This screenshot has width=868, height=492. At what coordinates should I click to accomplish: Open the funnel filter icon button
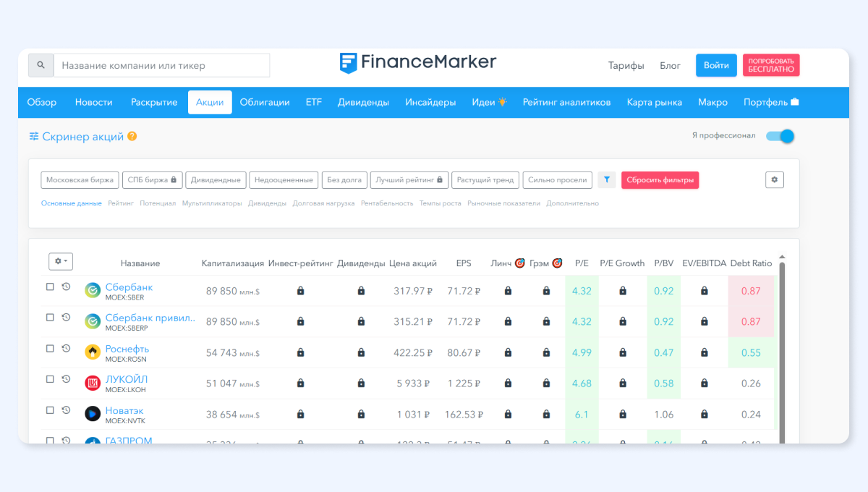pos(607,180)
